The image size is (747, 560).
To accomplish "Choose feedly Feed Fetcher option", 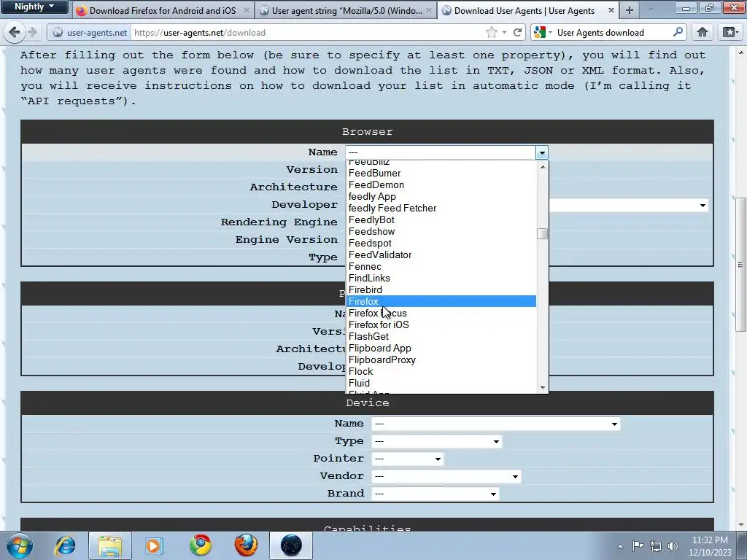I will click(x=441, y=208).
